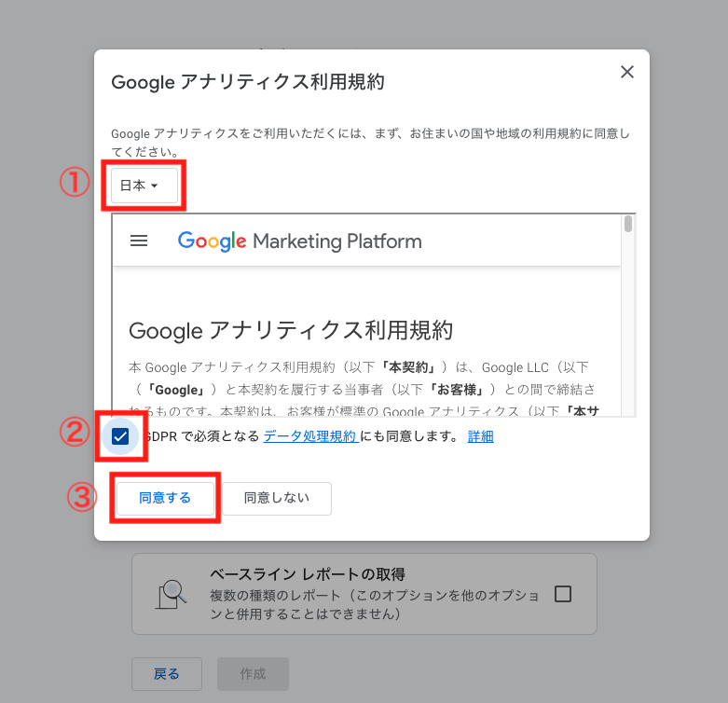Click the magnifier report icon beside ベースライン レポート
Viewport: 728px width, 703px height.
(x=171, y=594)
